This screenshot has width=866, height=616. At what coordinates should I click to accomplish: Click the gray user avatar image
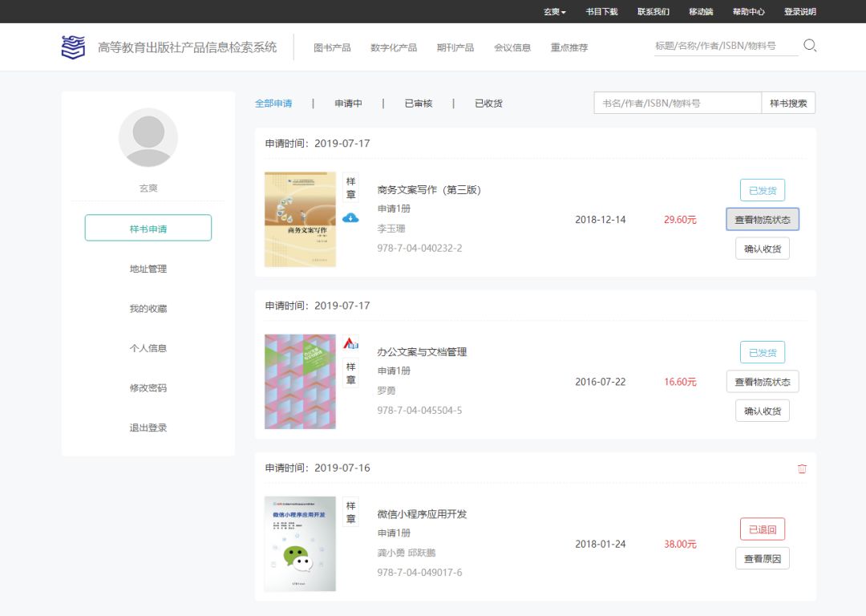pos(148,137)
